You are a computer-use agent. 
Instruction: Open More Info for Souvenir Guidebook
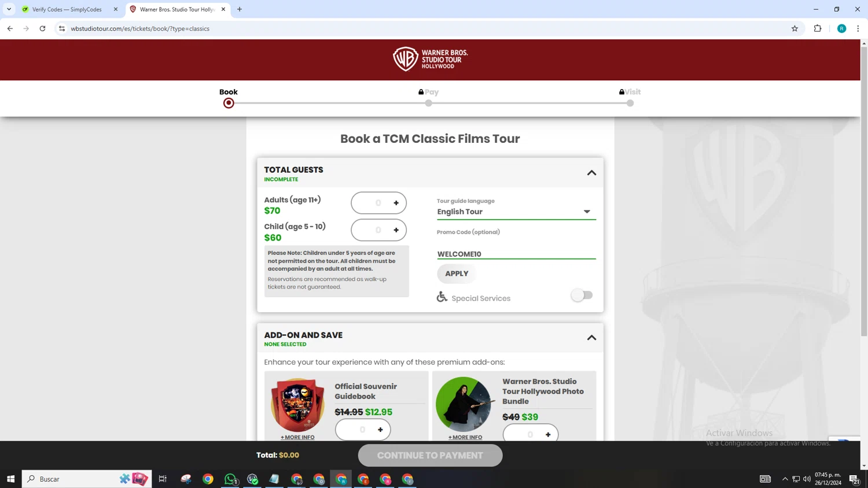click(297, 437)
